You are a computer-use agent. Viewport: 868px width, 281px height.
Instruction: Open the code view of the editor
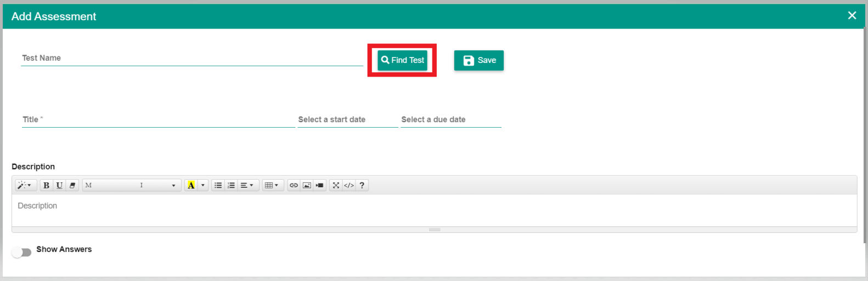pos(349,185)
